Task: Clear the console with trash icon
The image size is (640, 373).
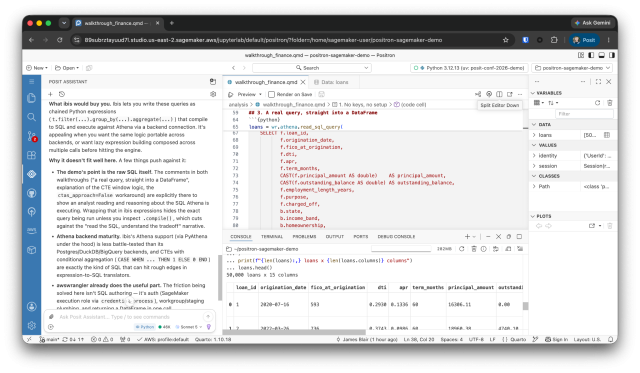Action: [473, 249]
